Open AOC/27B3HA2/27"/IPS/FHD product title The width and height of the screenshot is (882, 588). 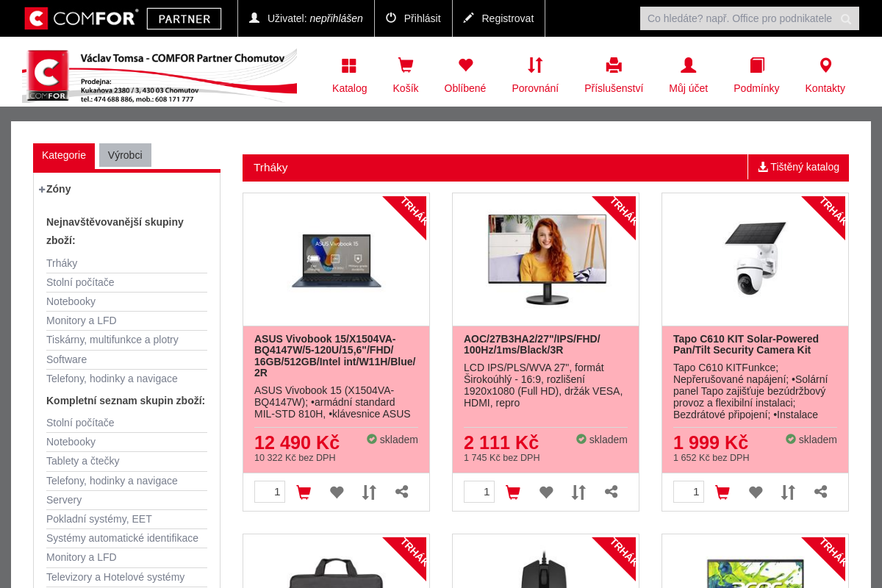tap(532, 344)
